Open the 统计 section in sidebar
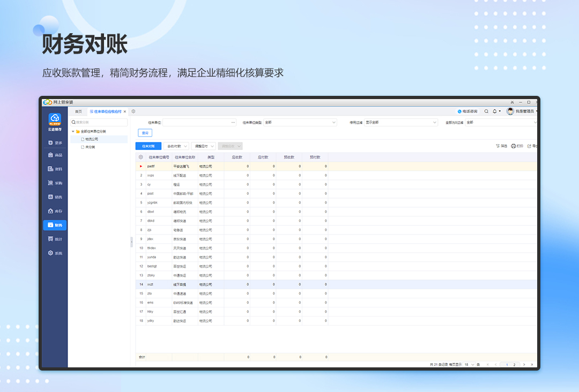The height and width of the screenshot is (392, 579). point(55,239)
